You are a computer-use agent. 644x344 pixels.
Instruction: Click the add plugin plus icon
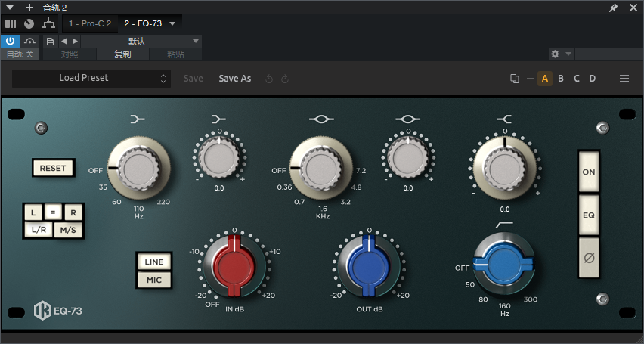pos(29,8)
